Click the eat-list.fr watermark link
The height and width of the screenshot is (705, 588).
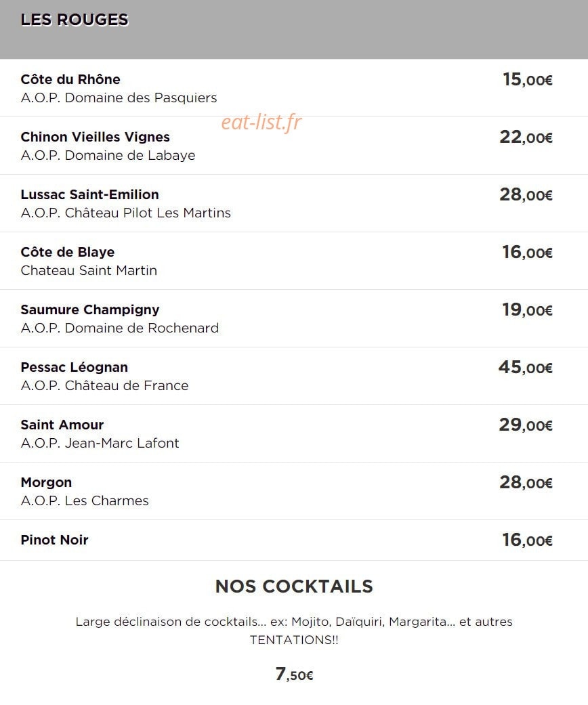[261, 123]
